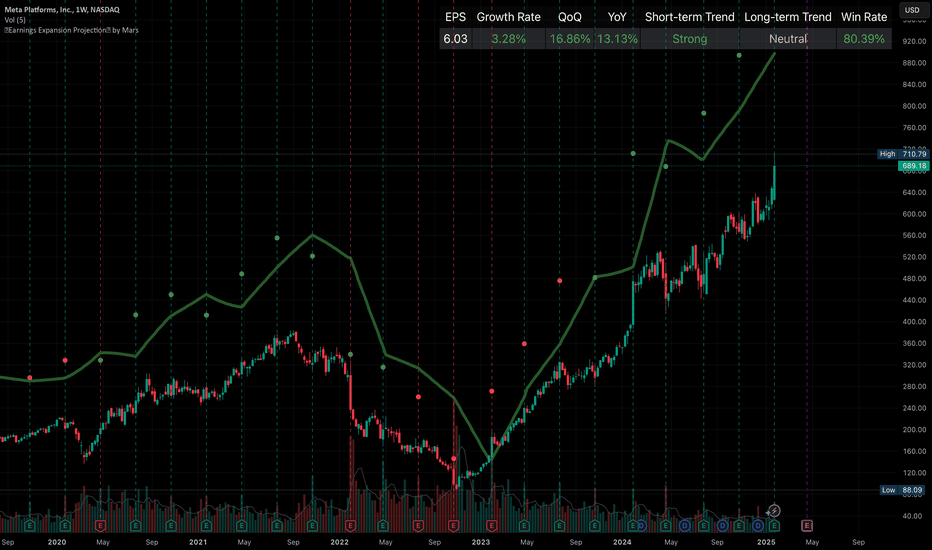The width and height of the screenshot is (932, 550).
Task: Click the EPS column header
Action: (x=455, y=17)
